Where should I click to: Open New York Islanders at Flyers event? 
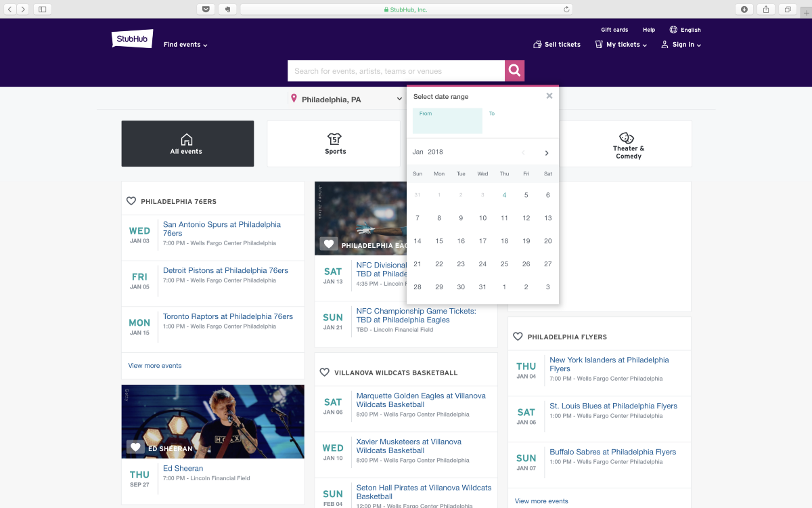[x=609, y=364]
